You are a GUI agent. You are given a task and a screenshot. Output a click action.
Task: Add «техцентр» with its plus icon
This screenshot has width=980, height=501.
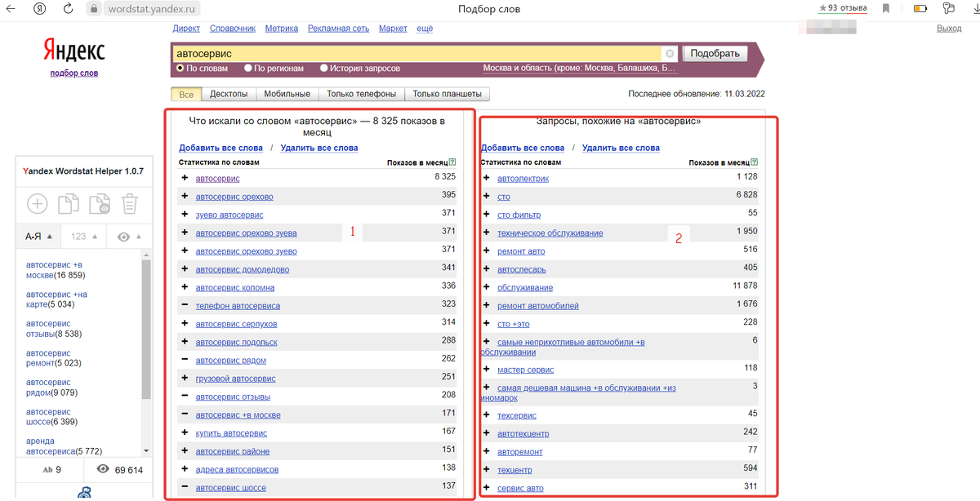487,470
